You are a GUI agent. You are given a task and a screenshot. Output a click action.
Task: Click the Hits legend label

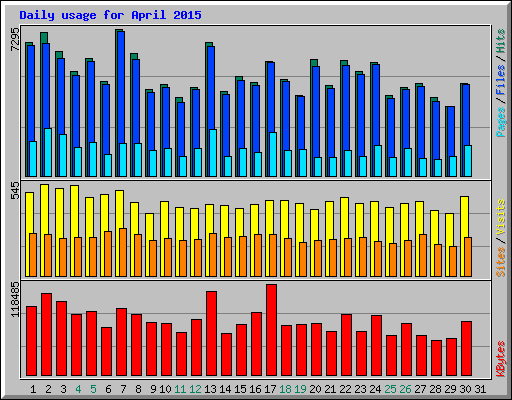500,41
